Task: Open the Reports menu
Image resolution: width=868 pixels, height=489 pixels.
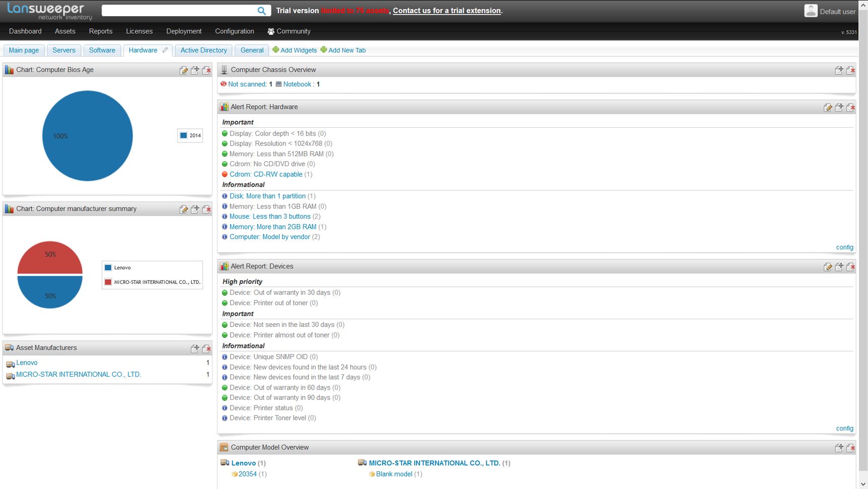Action: 100,31
